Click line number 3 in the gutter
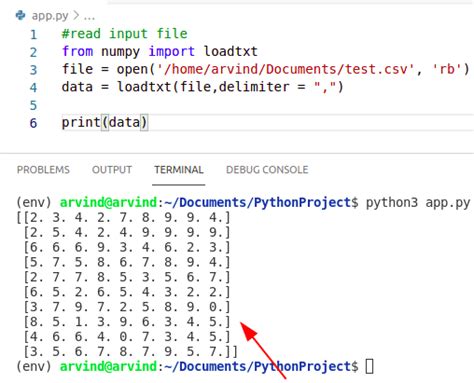The image size is (474, 383). click(33, 70)
